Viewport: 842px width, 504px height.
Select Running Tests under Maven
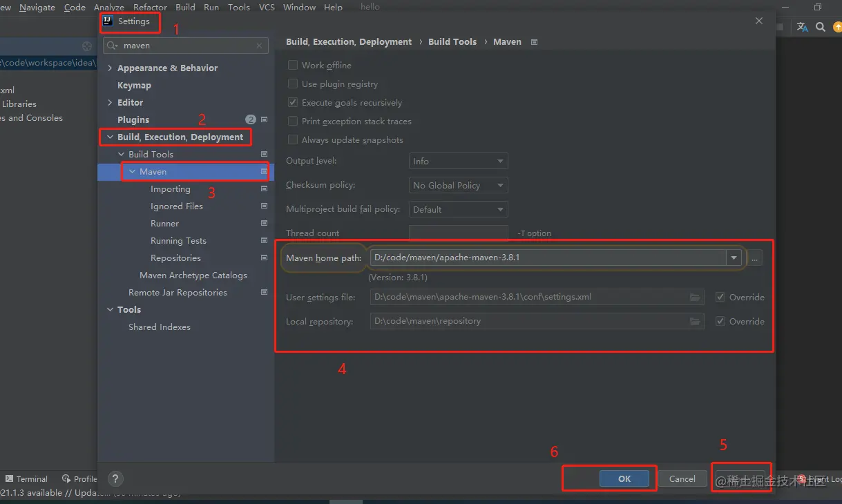[x=178, y=240]
